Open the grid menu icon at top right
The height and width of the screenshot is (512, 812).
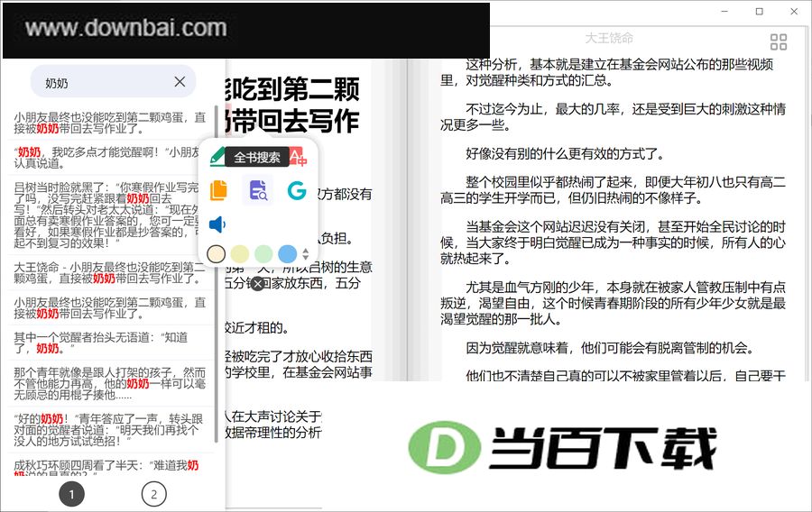point(779,41)
